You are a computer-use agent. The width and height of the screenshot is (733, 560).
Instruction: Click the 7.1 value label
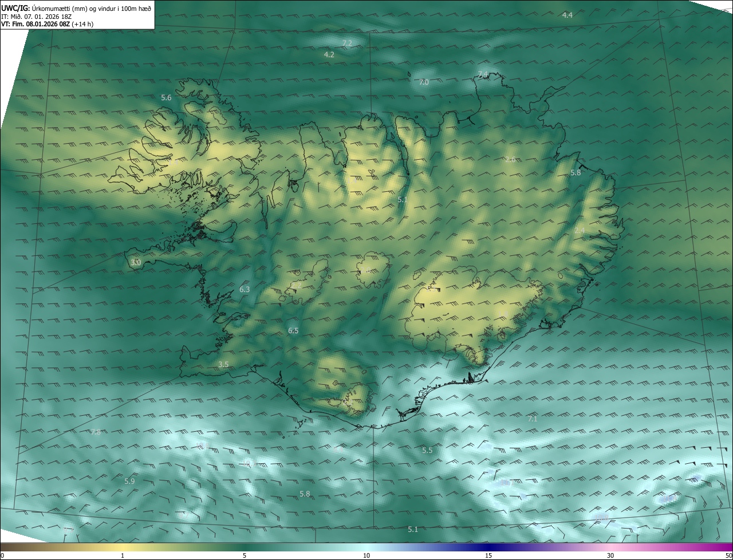click(x=533, y=419)
